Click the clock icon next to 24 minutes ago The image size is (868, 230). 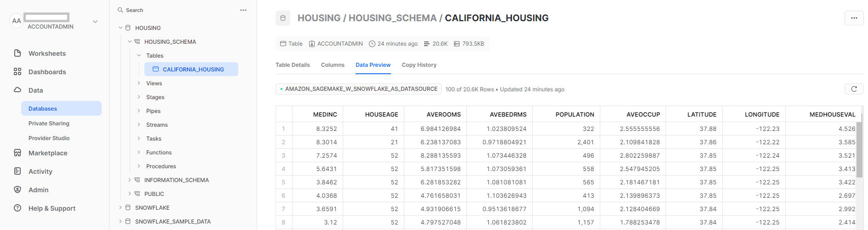372,44
